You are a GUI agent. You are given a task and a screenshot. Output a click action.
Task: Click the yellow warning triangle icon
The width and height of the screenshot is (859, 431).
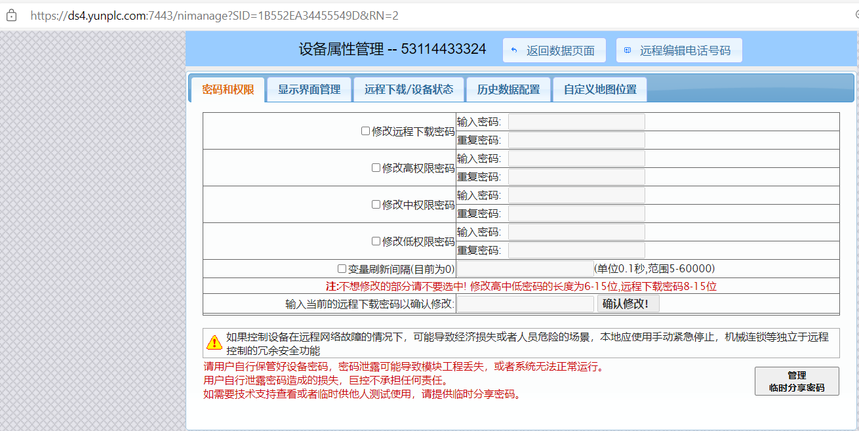click(x=214, y=343)
